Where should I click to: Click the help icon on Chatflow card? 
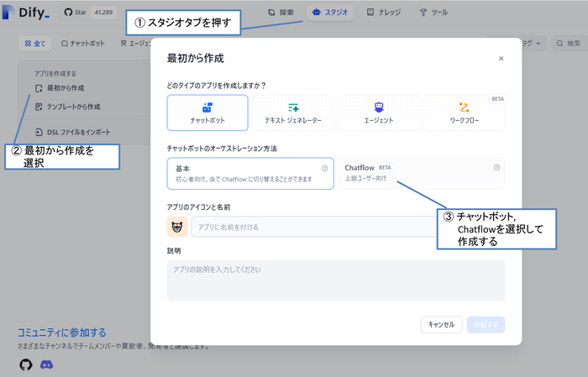[496, 168]
